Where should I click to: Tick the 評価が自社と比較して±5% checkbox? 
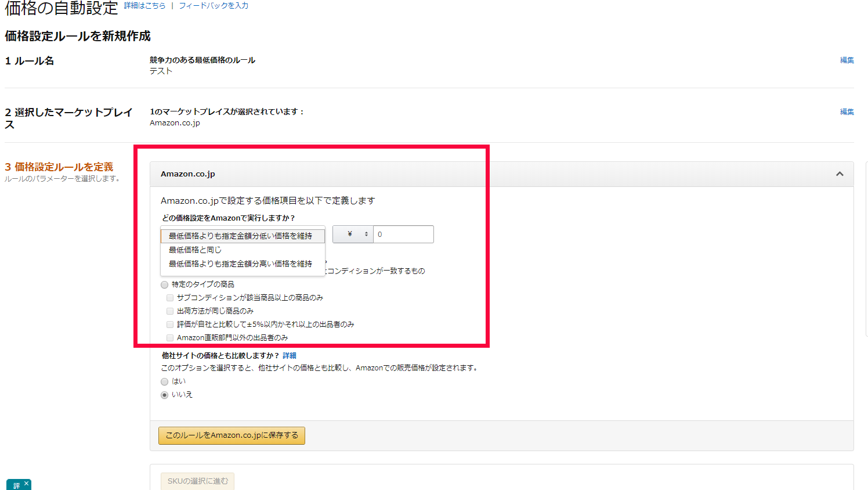pyautogui.click(x=170, y=325)
